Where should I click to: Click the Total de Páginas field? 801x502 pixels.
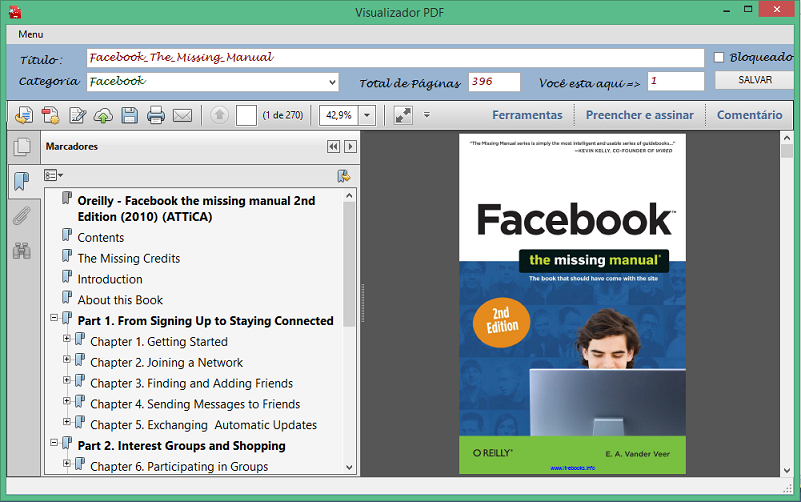(494, 82)
